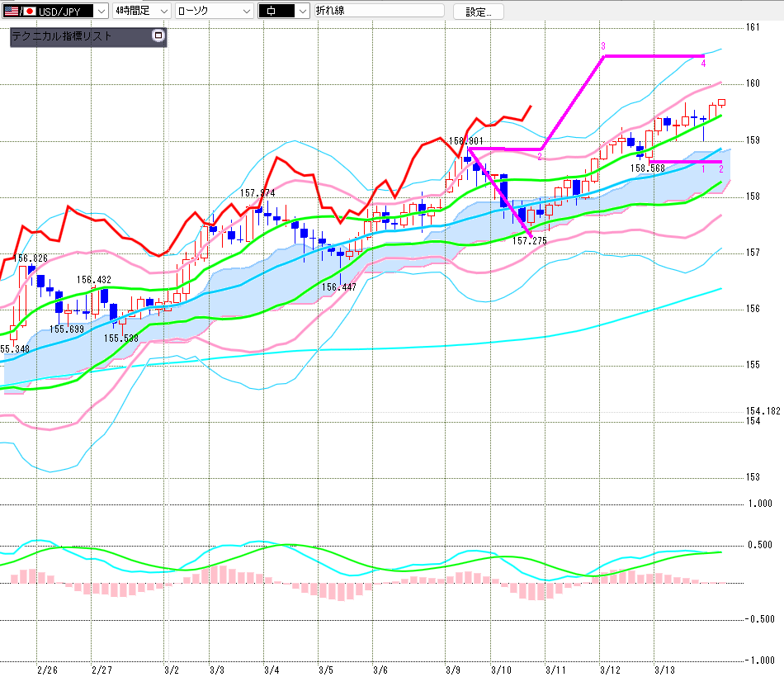This screenshot has width=784, height=677.
Task: Expand the テクニカル指標リスト panel icon
Action: 158,36
